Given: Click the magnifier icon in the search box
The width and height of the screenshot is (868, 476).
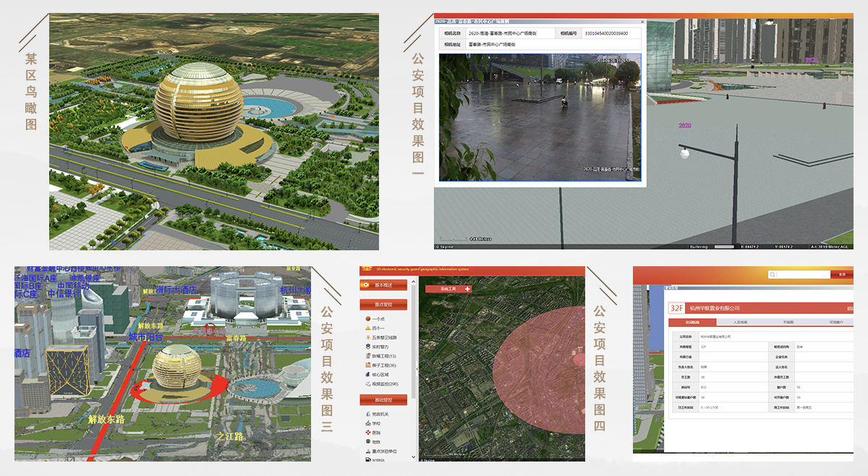Looking at the screenshot, I should [x=774, y=275].
